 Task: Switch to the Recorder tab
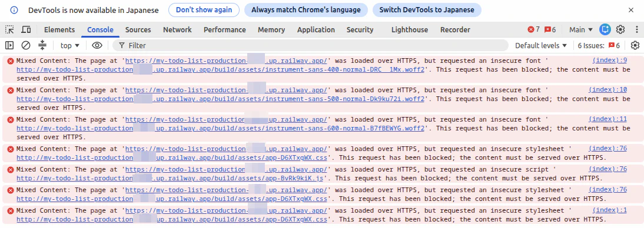coord(455,29)
